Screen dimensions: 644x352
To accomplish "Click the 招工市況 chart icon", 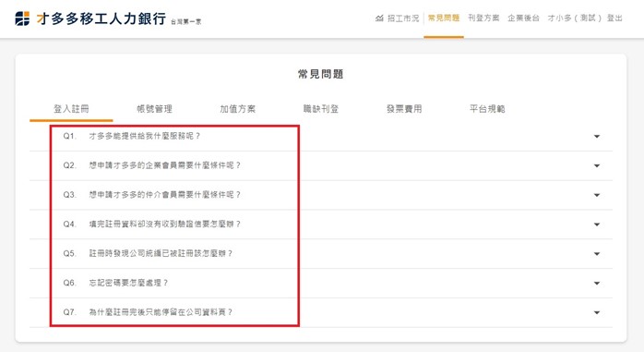I will click(x=379, y=18).
